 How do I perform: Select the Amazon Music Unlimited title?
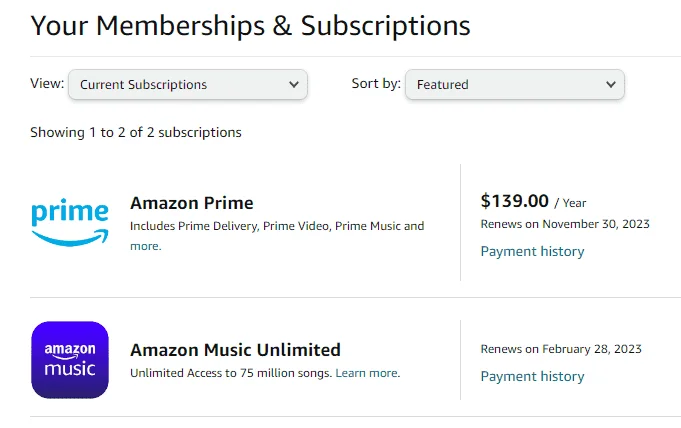pyautogui.click(x=235, y=350)
